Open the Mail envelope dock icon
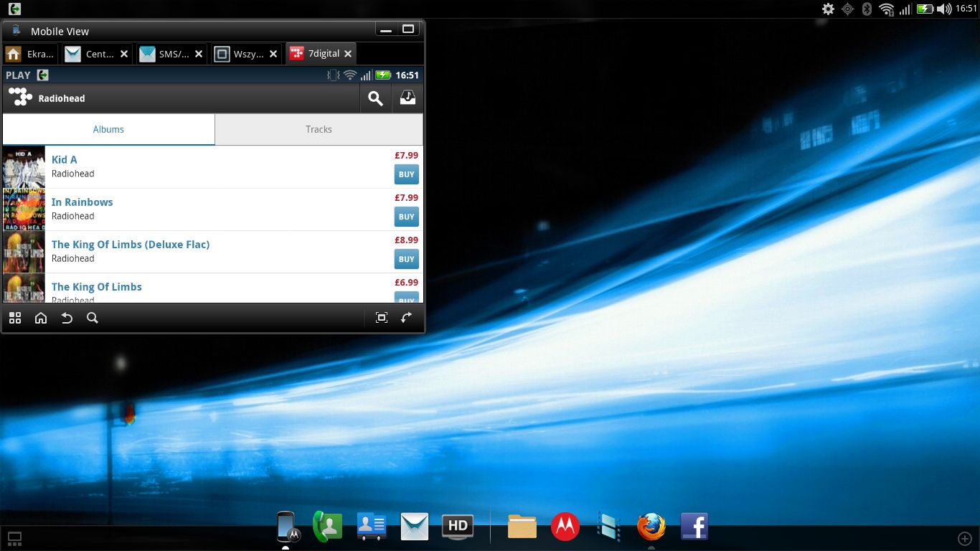The image size is (980, 551). [x=415, y=527]
